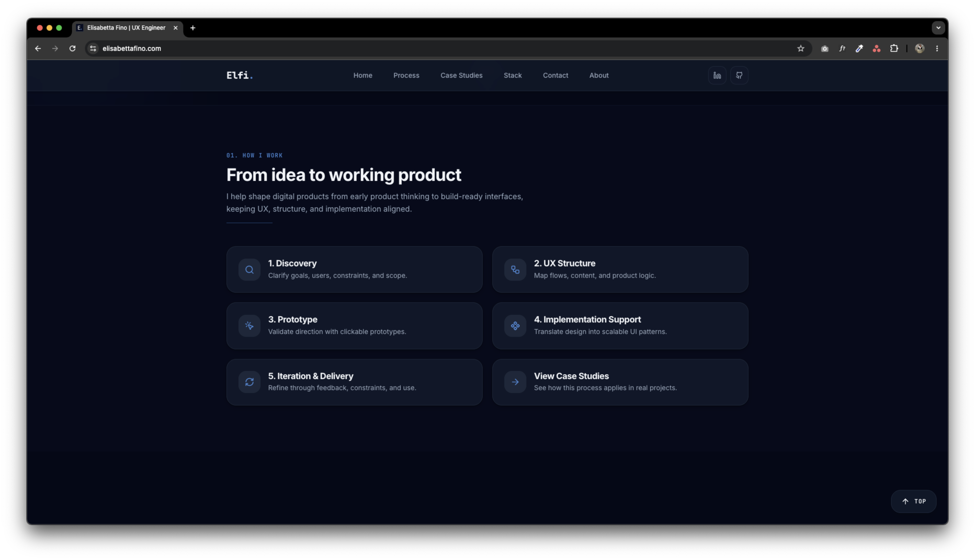Click the Elfi. logo

click(x=239, y=75)
